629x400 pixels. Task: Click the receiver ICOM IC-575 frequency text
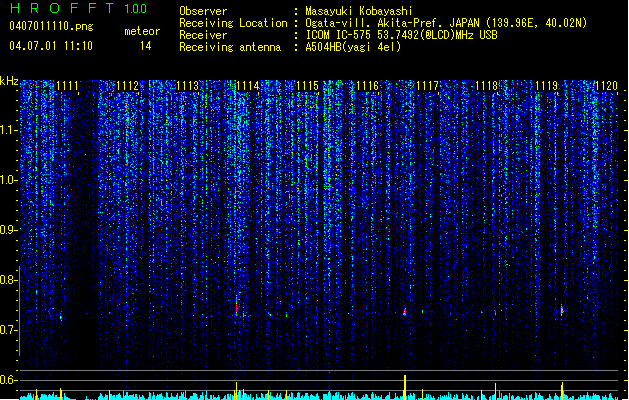point(401,35)
